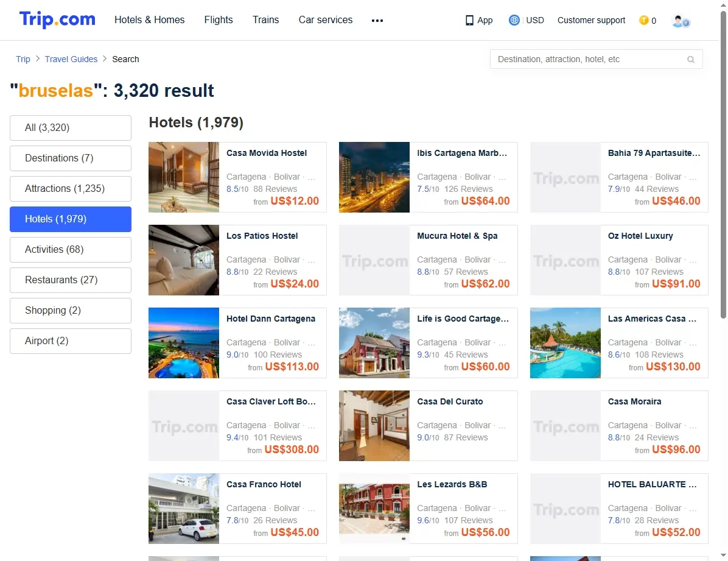The width and height of the screenshot is (728, 561).
Task: Open Oz Hotel Luxury title
Action: point(640,236)
